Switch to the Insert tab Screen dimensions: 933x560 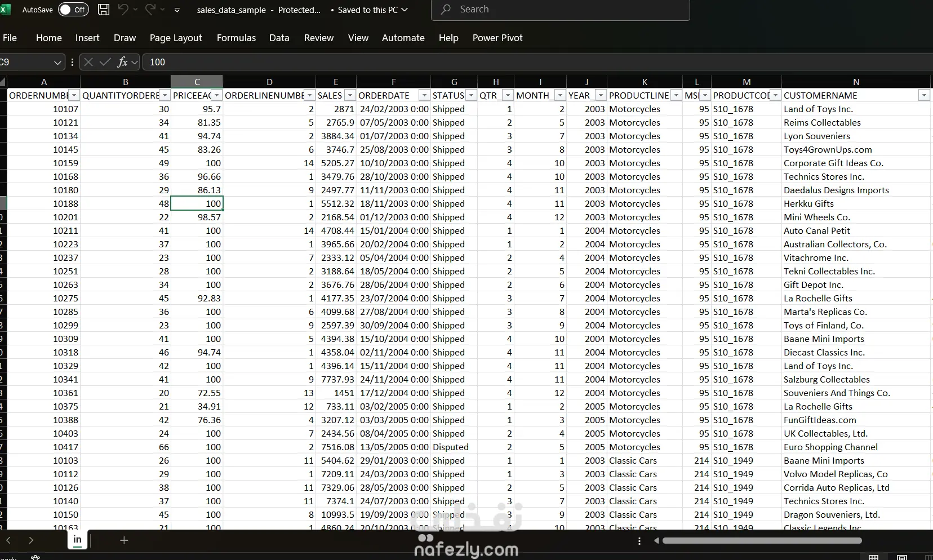[x=87, y=38]
